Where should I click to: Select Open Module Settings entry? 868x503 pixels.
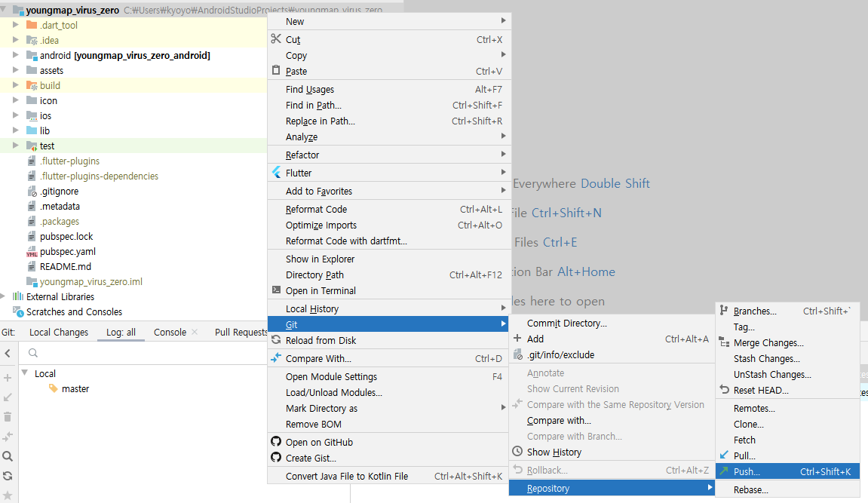[389, 376]
